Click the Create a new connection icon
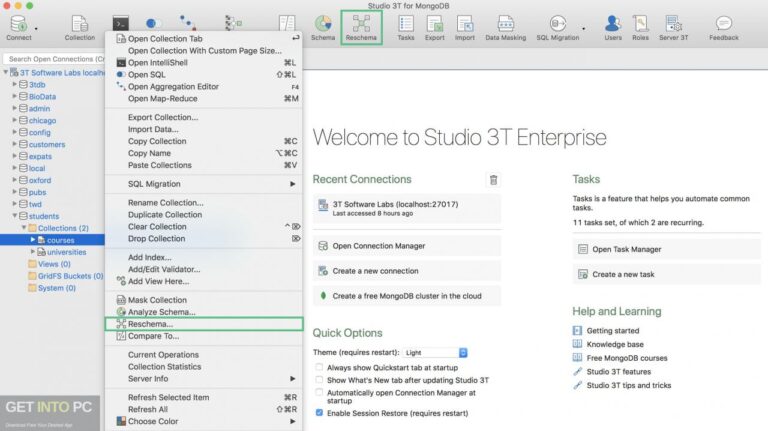This screenshot has width=768, height=431. coord(323,271)
